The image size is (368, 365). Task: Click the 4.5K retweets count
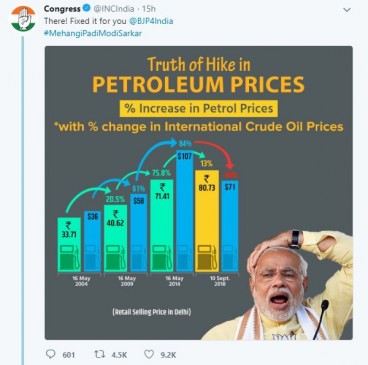pyautogui.click(x=119, y=355)
